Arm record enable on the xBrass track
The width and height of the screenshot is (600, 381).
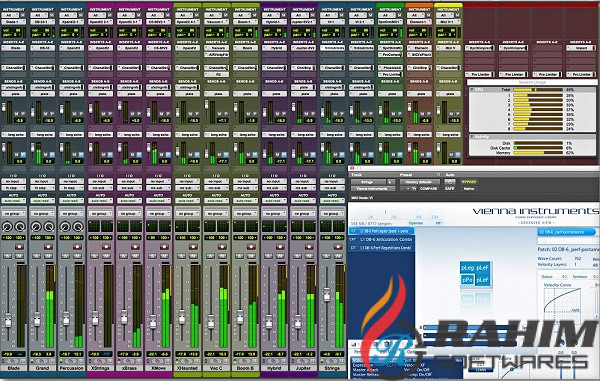(x=135, y=247)
